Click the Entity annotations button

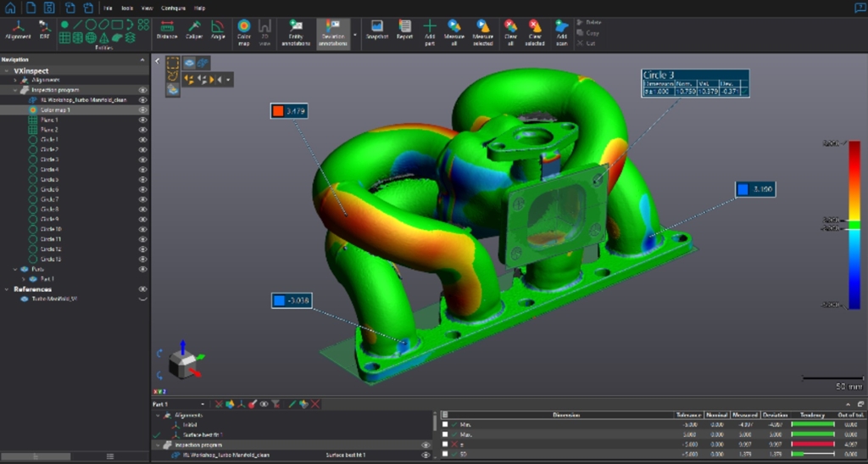pyautogui.click(x=296, y=33)
